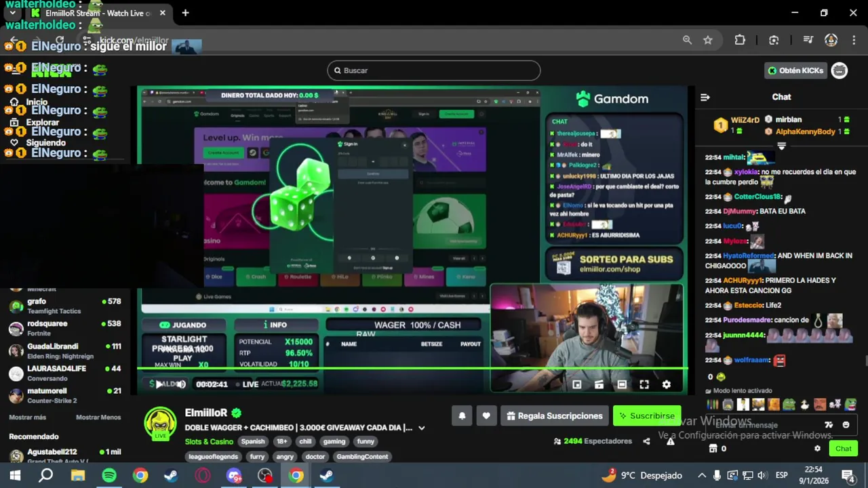The image size is (868, 488).
Task: Click the Obtén KICKs button
Action: (x=795, y=70)
